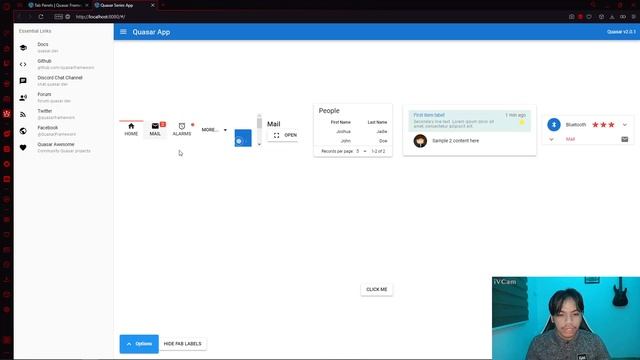The image size is (640, 360).
Task: Click the Github code brackets icon
Action: pyautogui.click(x=23, y=64)
